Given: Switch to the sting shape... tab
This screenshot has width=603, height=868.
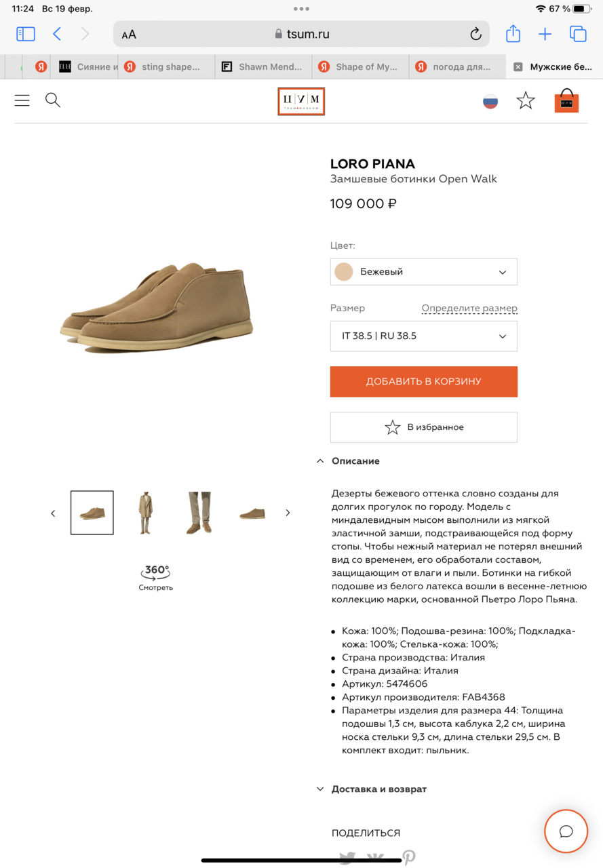Looking at the screenshot, I should click(166, 66).
